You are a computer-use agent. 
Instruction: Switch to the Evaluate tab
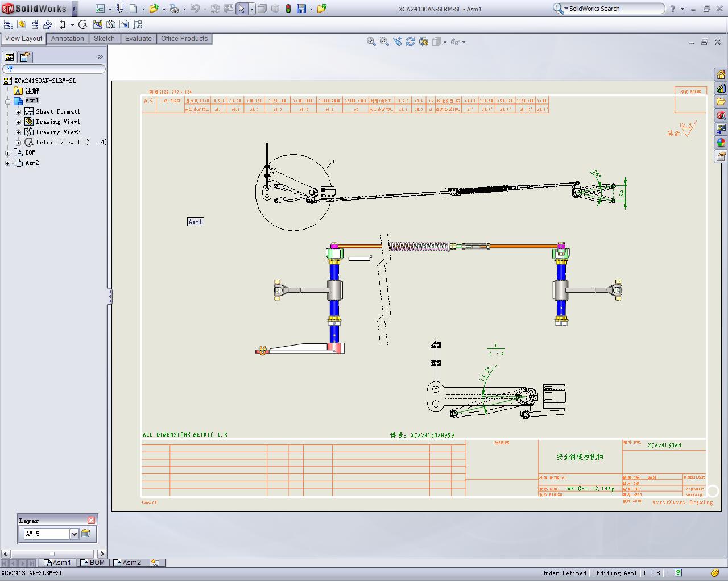[x=138, y=39]
